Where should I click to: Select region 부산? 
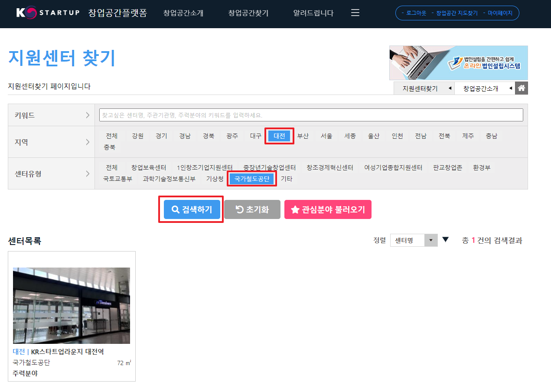[x=303, y=136]
